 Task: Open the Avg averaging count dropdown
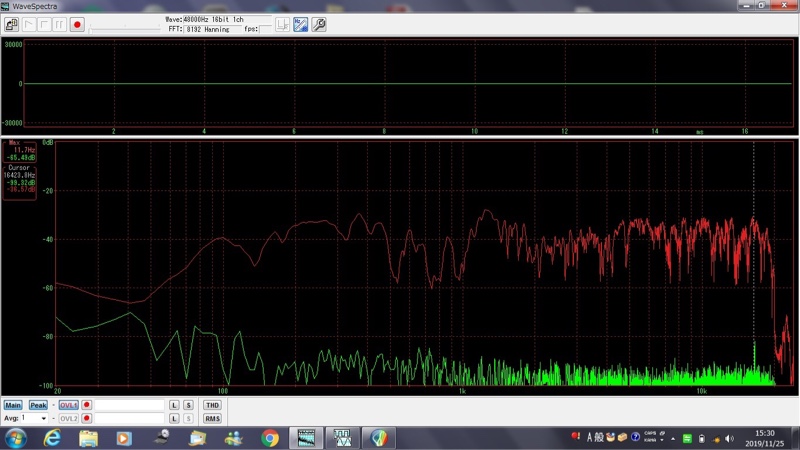43,418
